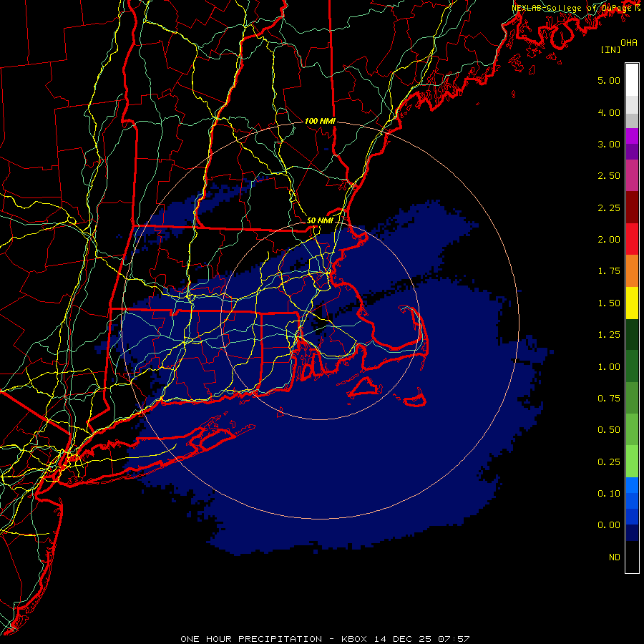
Task: Click the 3.00 legend value
Action: coord(609,144)
